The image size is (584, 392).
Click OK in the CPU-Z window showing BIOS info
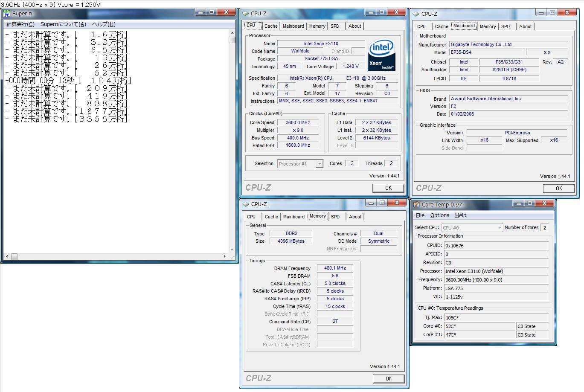tap(559, 189)
